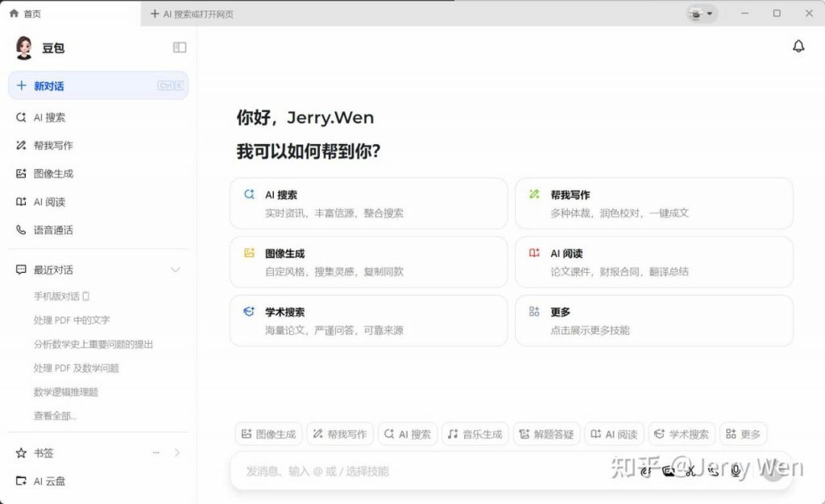Click the scissors screenshot icon
This screenshot has height=504, width=825.
(690, 471)
